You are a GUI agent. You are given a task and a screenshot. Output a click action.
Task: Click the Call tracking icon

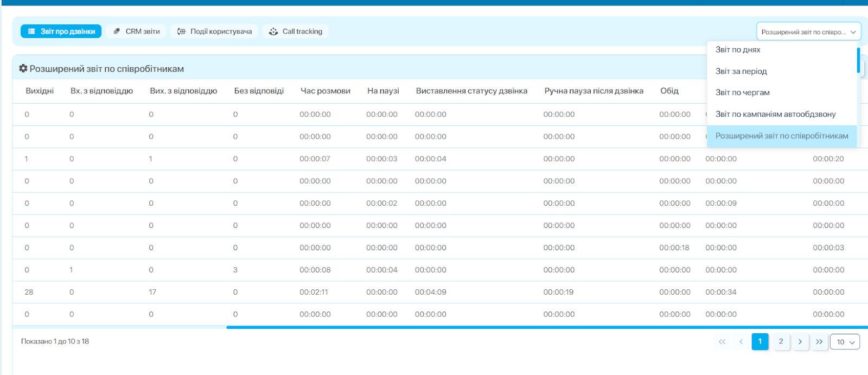[x=273, y=31]
